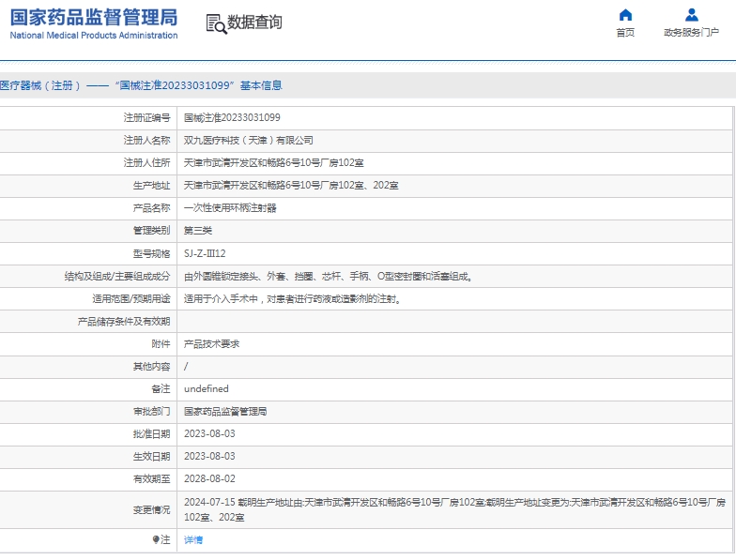The image size is (736, 560).
Task: Click the 注册人住所 address value ending in 厂房102室
Action: (274, 163)
